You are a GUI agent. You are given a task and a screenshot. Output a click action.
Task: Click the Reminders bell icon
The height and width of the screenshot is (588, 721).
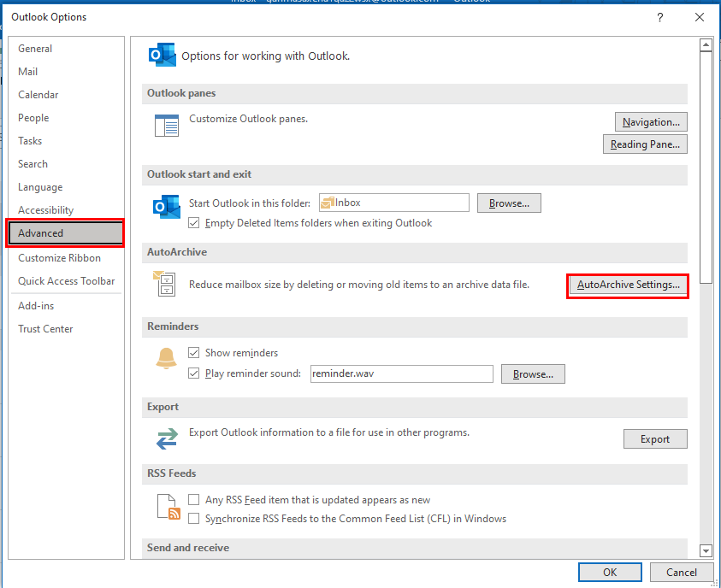[166, 358]
